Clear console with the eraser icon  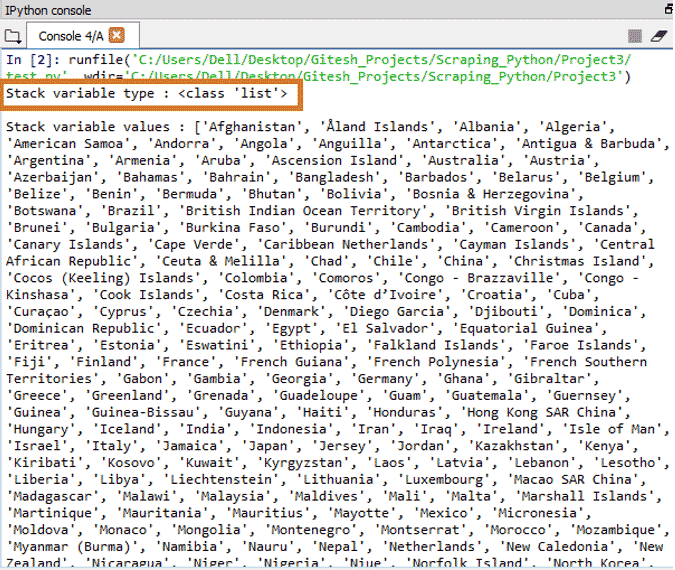point(659,36)
